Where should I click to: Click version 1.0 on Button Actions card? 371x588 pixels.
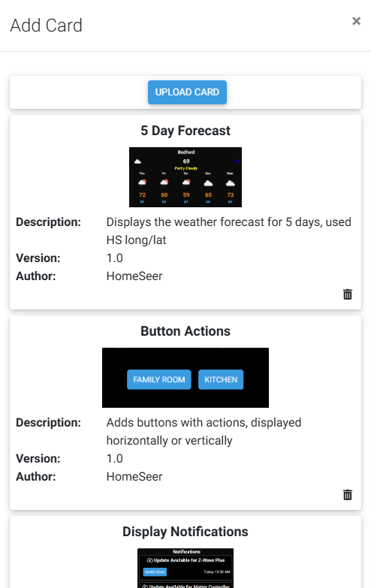[114, 459]
